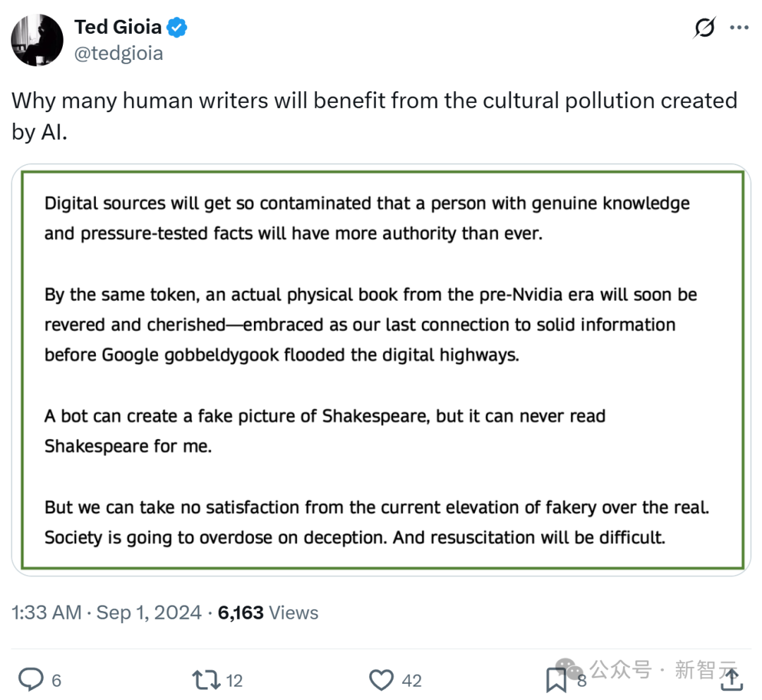
Task: Bookmark this post by Ted Gioia
Action: coord(556,680)
